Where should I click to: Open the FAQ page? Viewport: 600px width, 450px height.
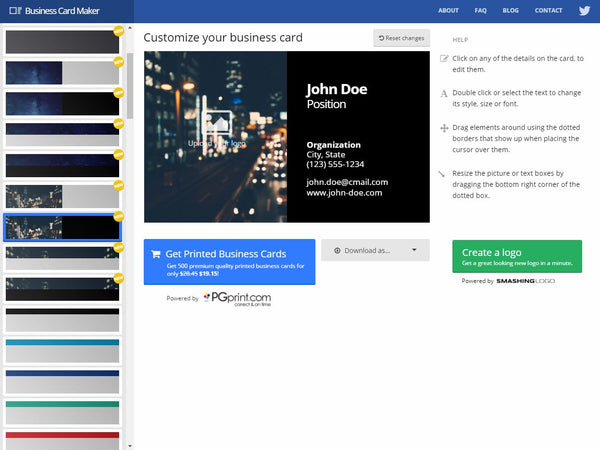481,11
